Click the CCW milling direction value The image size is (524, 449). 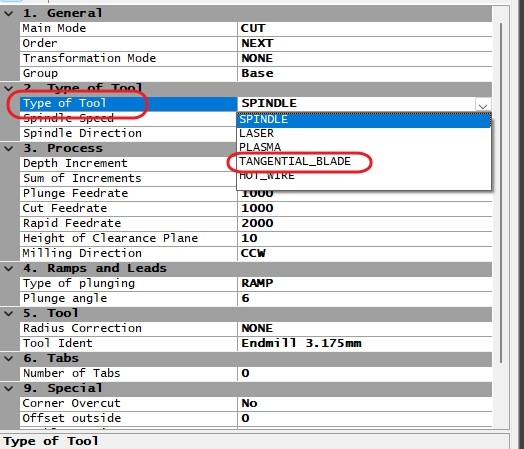[253, 254]
